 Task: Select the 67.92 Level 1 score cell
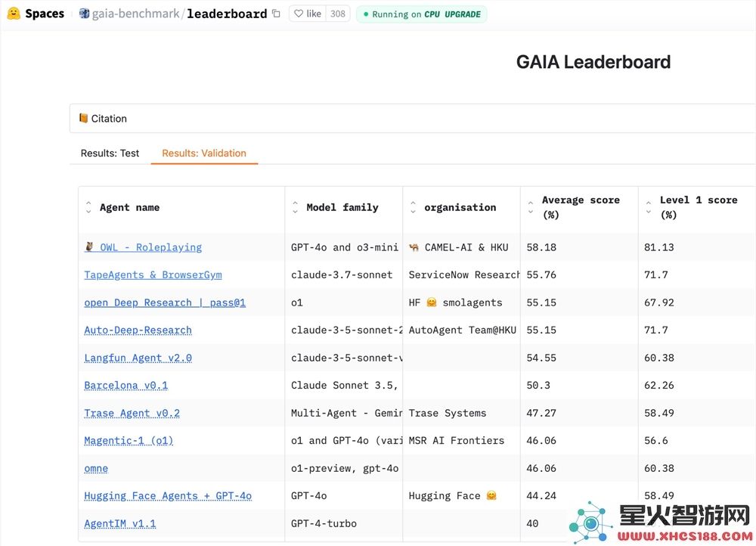coord(697,302)
